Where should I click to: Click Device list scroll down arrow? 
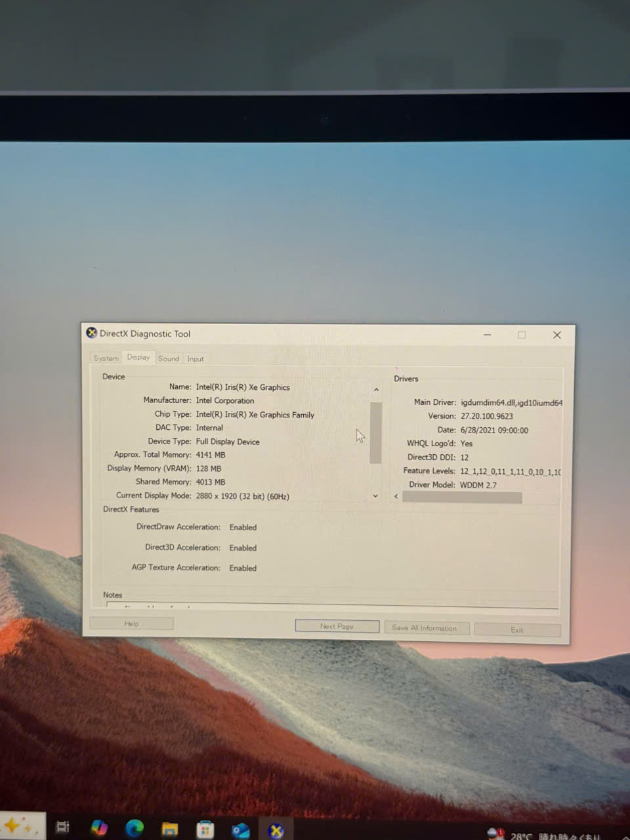[x=375, y=496]
